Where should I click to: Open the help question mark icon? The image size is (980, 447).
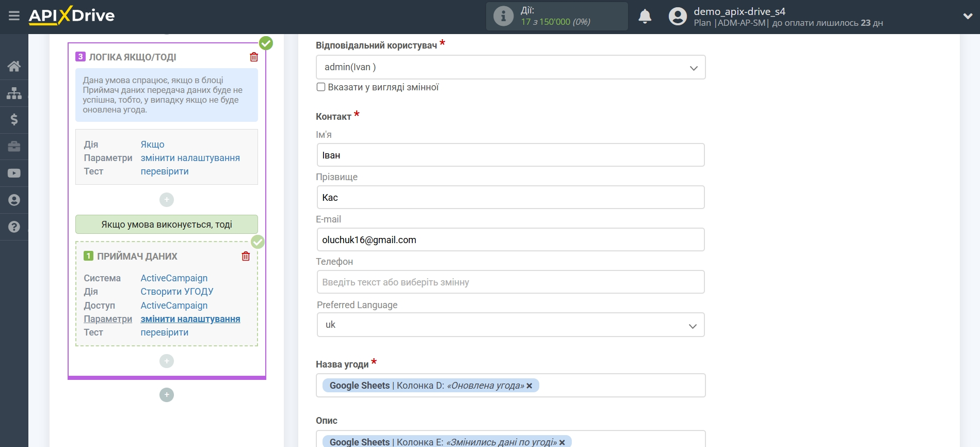click(14, 227)
